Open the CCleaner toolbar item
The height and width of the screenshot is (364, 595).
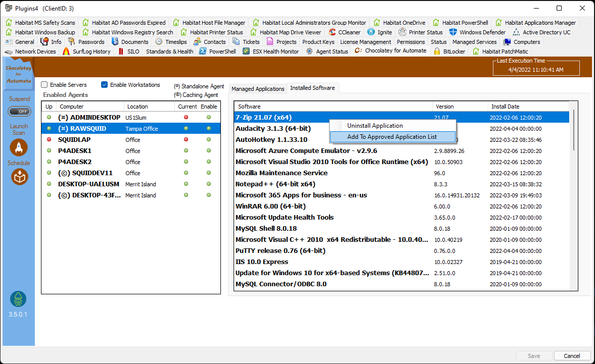click(345, 32)
